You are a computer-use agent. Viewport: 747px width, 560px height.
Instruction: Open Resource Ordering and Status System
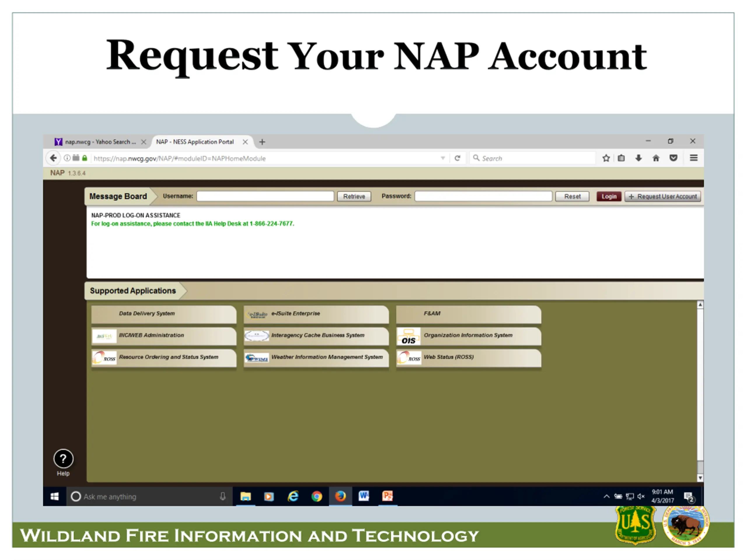(164, 357)
